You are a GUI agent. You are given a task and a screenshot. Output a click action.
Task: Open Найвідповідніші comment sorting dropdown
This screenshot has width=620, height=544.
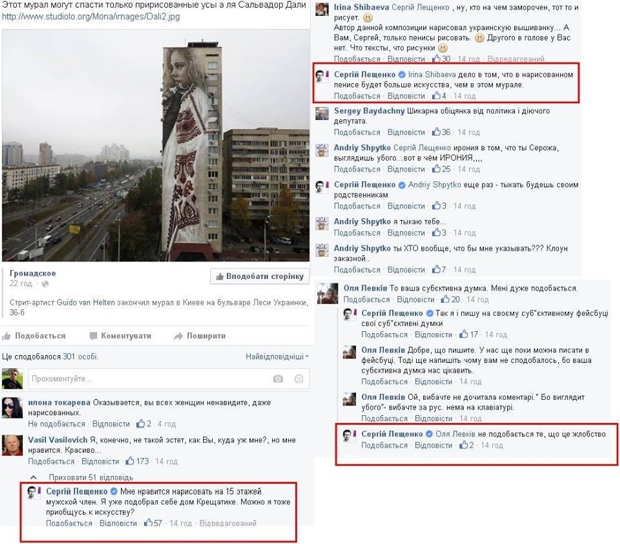click(x=277, y=357)
